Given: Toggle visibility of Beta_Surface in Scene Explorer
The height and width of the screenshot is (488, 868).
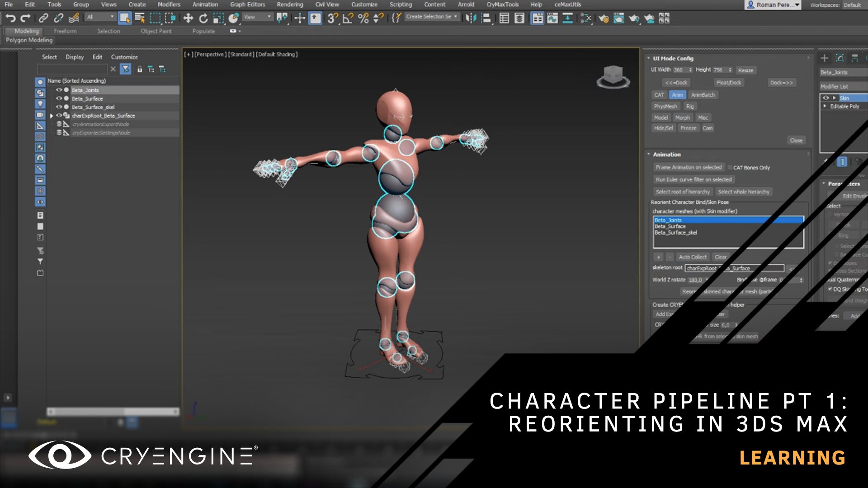Looking at the screenshot, I should [x=59, y=99].
